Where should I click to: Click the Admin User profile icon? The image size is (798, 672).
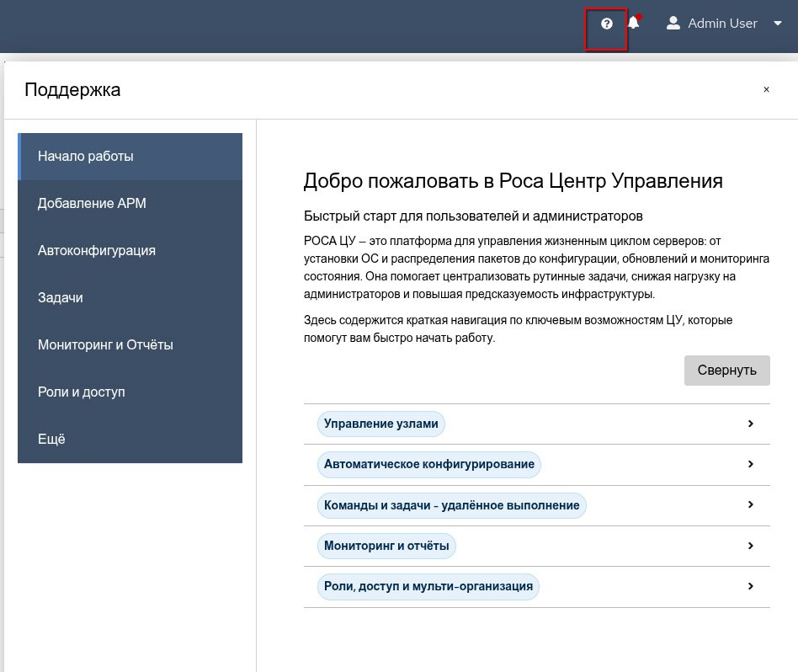(x=673, y=24)
